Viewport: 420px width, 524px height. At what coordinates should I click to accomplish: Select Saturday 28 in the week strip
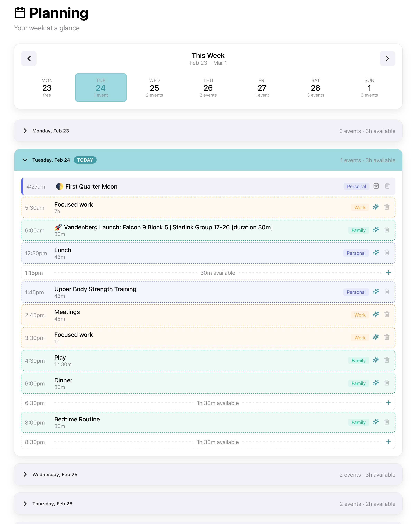pyautogui.click(x=315, y=88)
